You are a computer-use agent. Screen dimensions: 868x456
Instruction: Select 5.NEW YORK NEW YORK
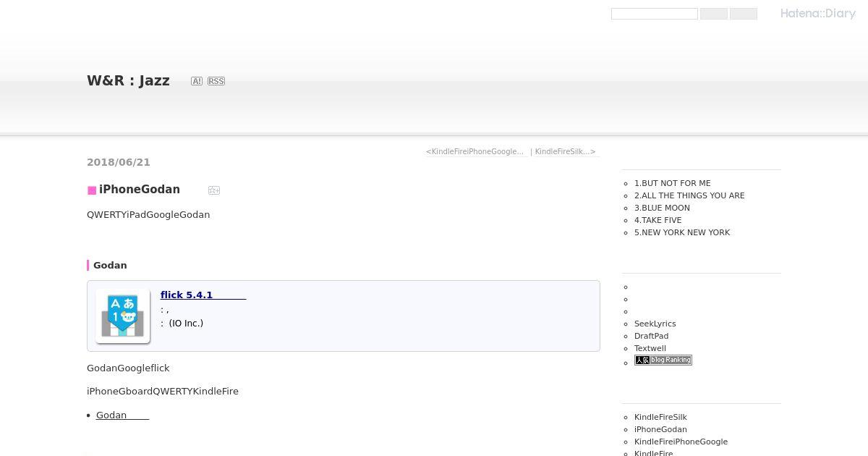[x=682, y=232]
